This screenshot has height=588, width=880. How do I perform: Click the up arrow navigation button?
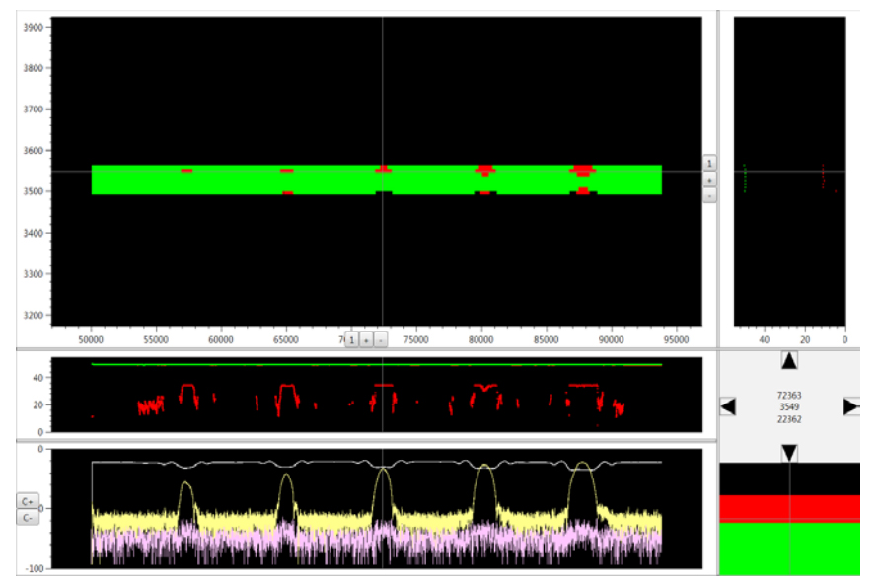[x=789, y=360]
